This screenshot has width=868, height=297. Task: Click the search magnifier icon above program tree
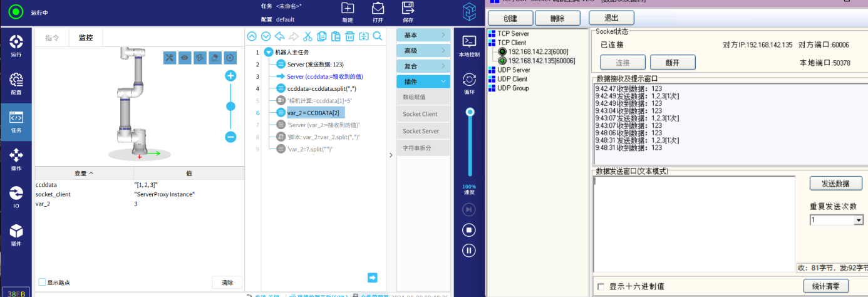(378, 36)
